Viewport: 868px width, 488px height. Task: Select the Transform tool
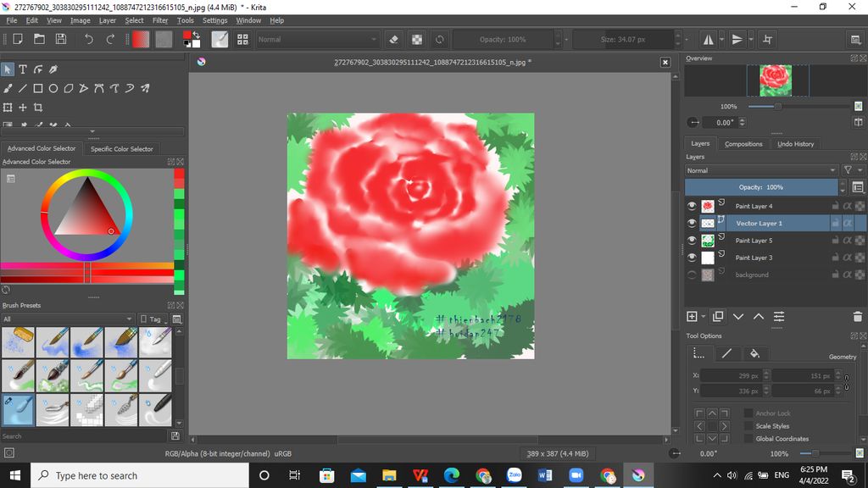tap(8, 108)
